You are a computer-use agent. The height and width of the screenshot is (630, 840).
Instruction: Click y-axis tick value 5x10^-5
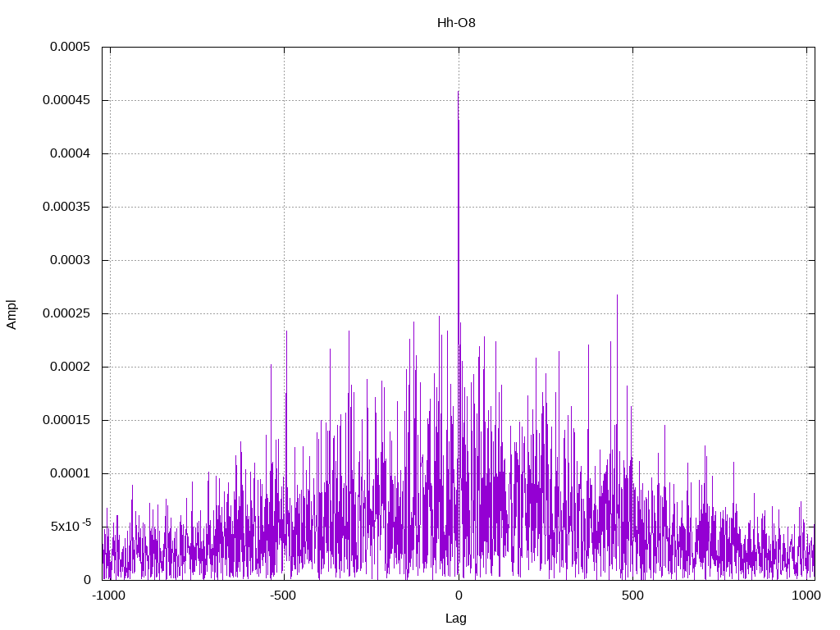click(x=71, y=526)
